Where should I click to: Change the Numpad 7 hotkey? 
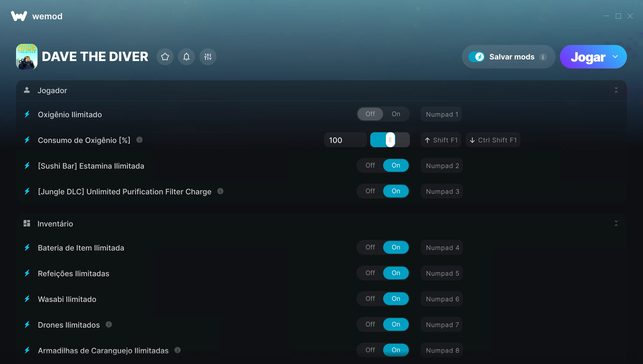[x=442, y=325]
